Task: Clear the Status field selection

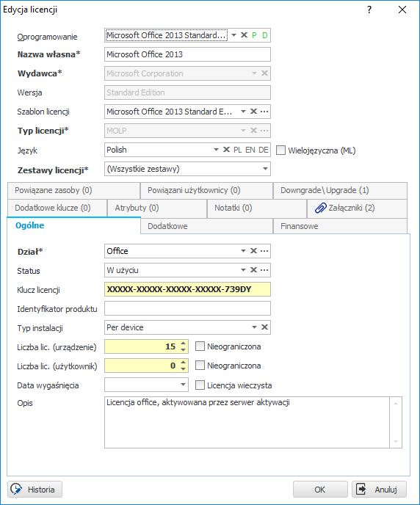Action: pos(253,270)
